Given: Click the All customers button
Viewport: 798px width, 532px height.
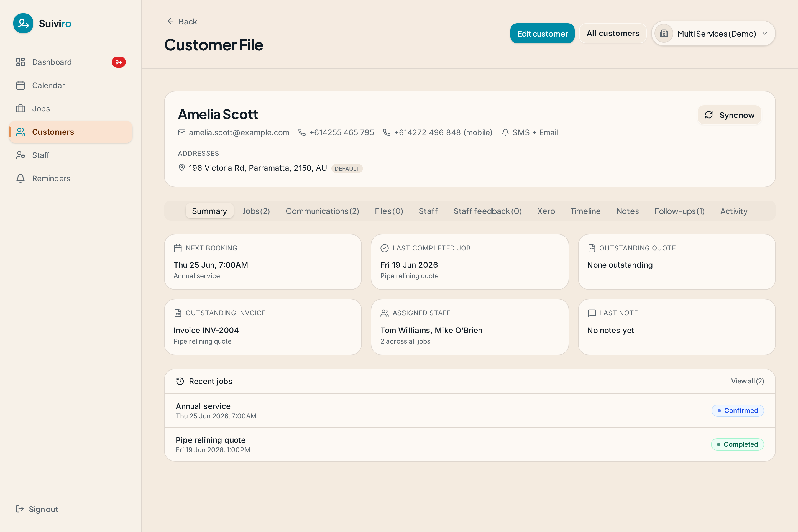Looking at the screenshot, I should tap(613, 33).
